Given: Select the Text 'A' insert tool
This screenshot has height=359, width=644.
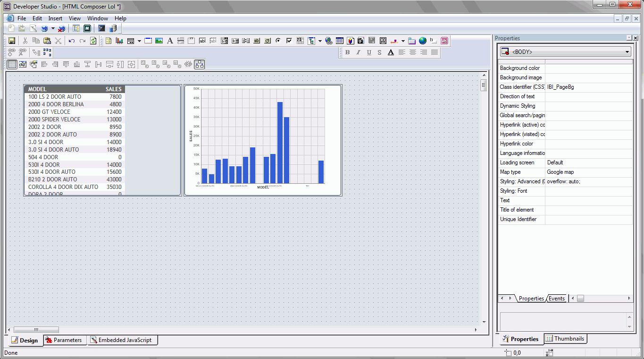Looking at the screenshot, I should (x=170, y=41).
